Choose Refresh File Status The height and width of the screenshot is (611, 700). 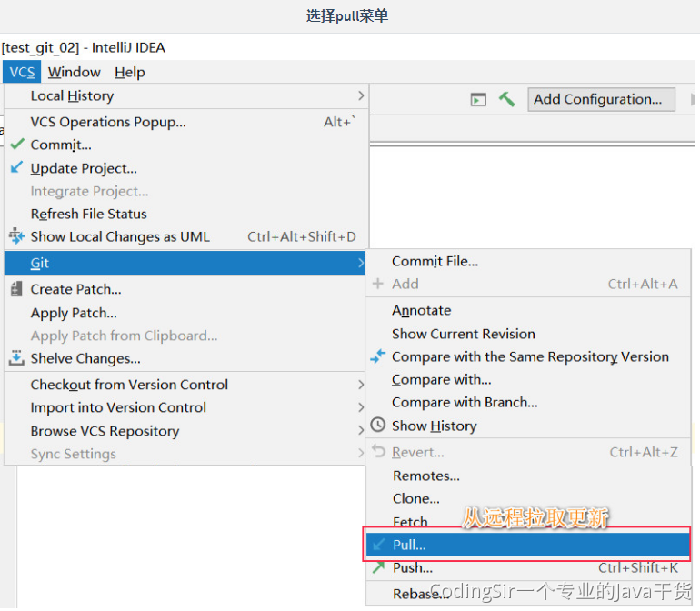[x=186, y=214]
